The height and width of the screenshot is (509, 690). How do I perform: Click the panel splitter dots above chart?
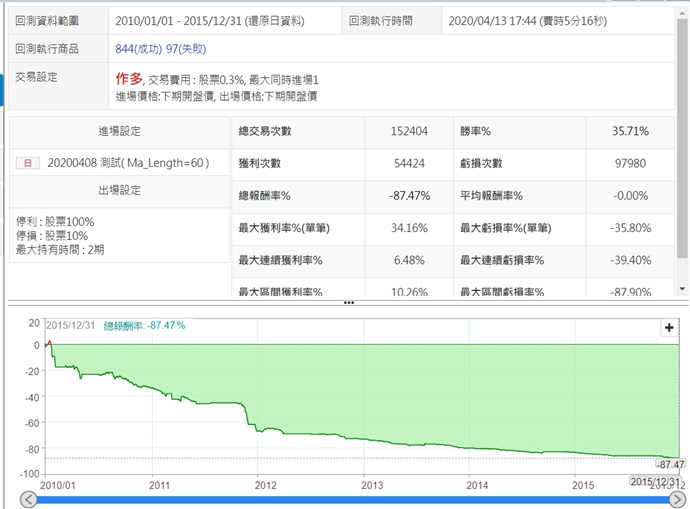click(348, 302)
